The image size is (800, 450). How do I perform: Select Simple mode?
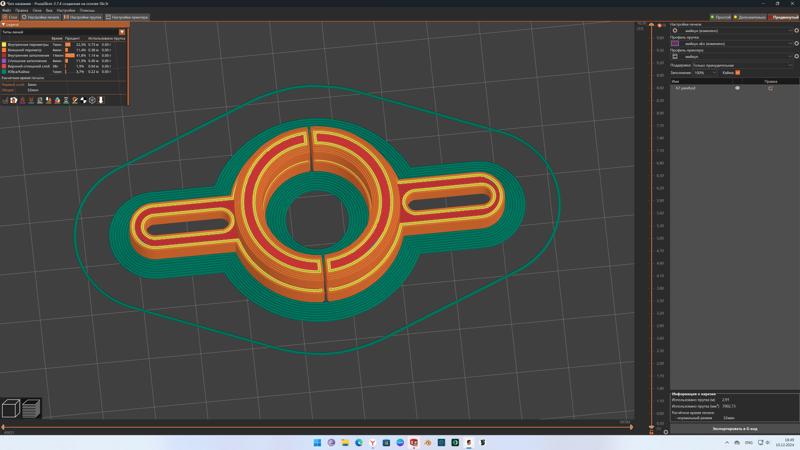click(x=721, y=17)
